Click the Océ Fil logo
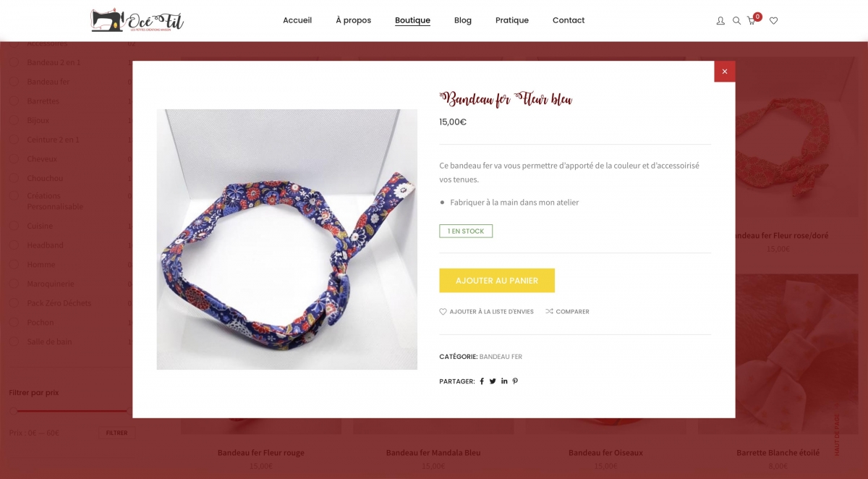 [137, 20]
